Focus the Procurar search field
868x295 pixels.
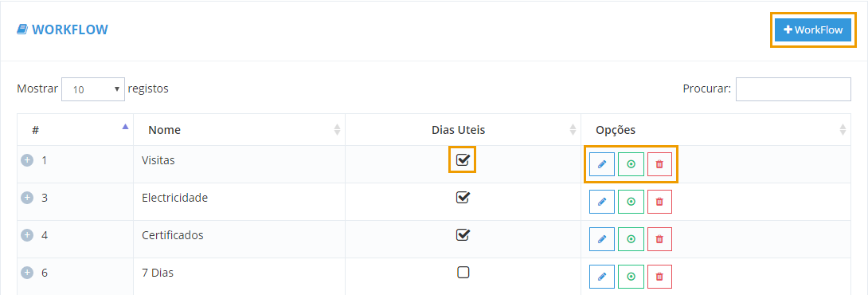tap(793, 88)
